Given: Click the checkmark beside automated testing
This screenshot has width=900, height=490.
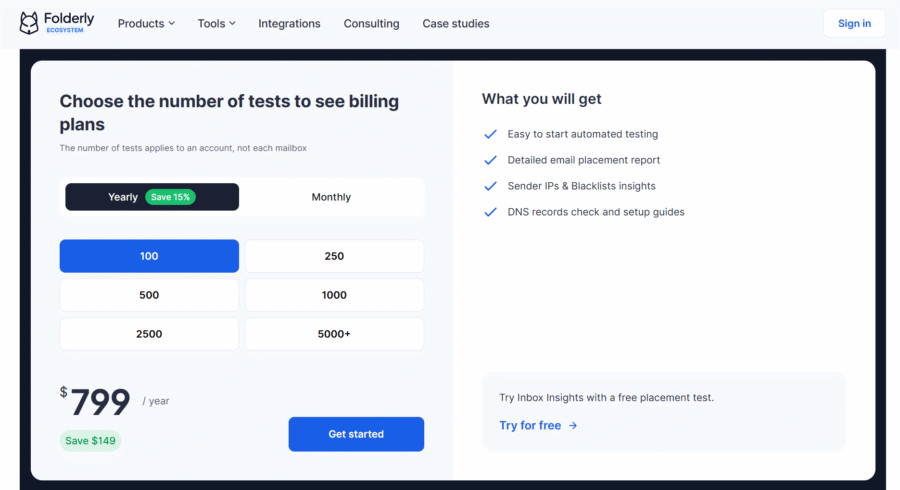Looking at the screenshot, I should pos(490,134).
